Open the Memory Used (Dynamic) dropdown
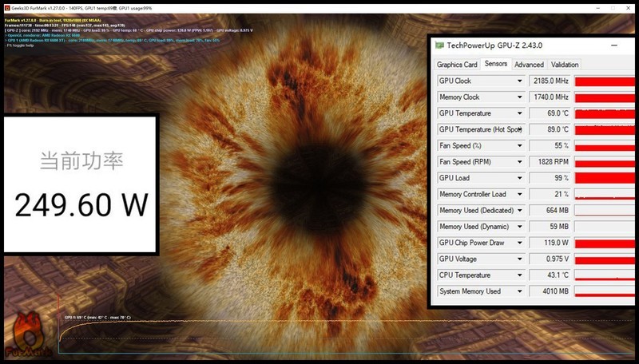 coord(520,227)
